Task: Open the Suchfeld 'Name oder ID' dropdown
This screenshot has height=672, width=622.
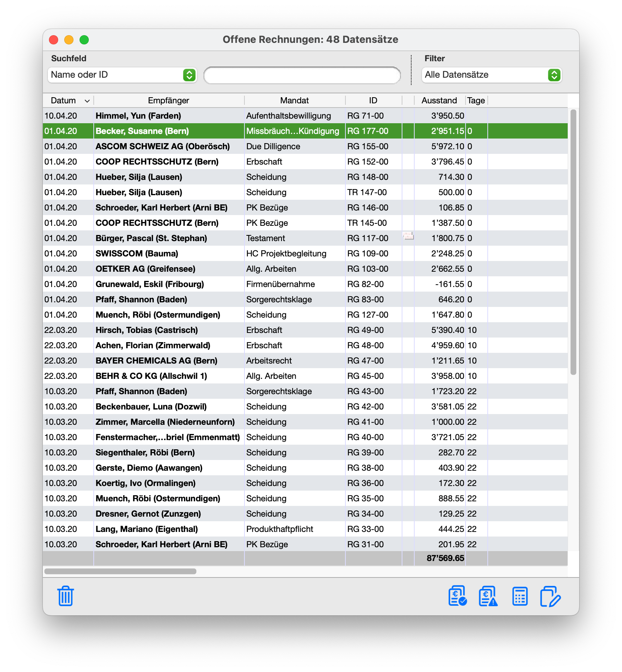Action: click(x=122, y=75)
